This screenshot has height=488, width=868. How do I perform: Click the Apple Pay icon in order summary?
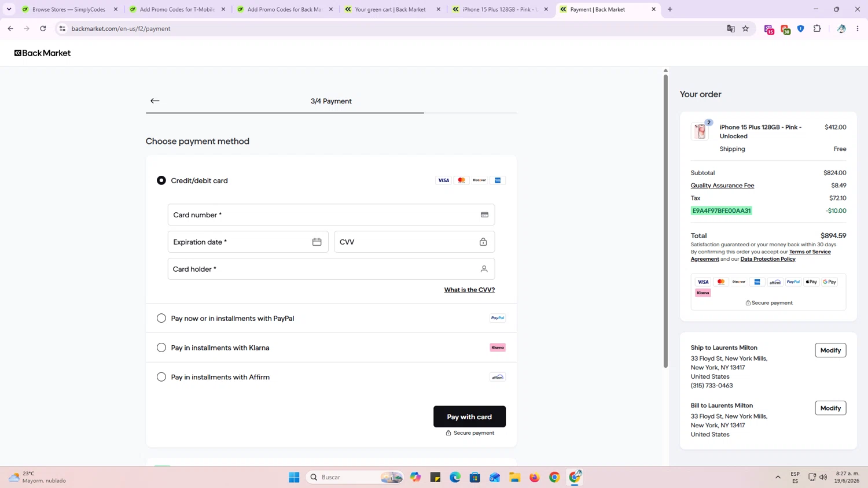coord(811,282)
